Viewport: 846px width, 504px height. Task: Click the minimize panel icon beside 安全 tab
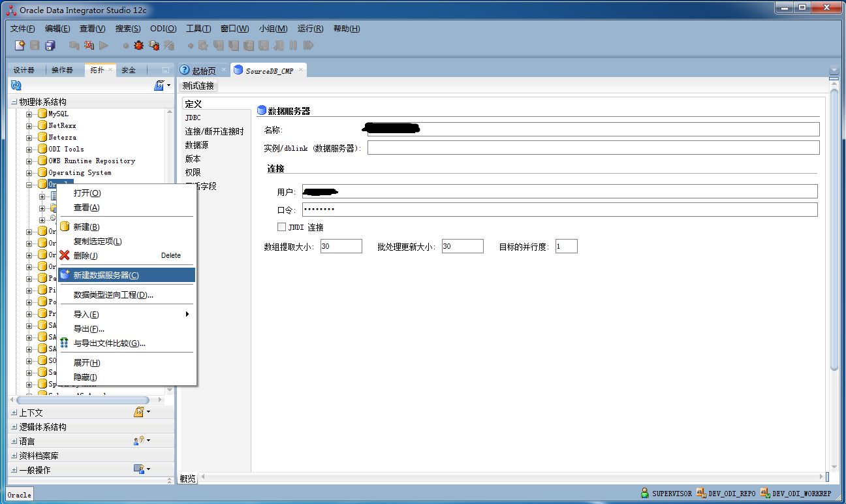coord(166,70)
